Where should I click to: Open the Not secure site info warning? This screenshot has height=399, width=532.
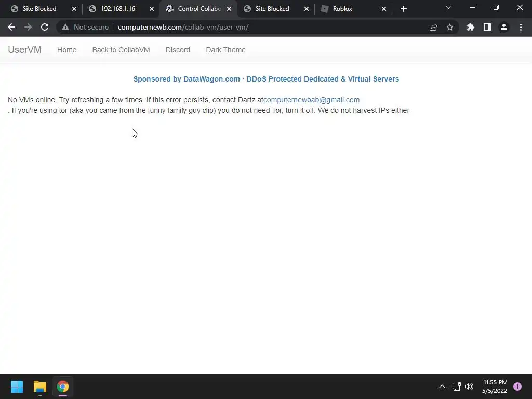pyautogui.click(x=85, y=27)
